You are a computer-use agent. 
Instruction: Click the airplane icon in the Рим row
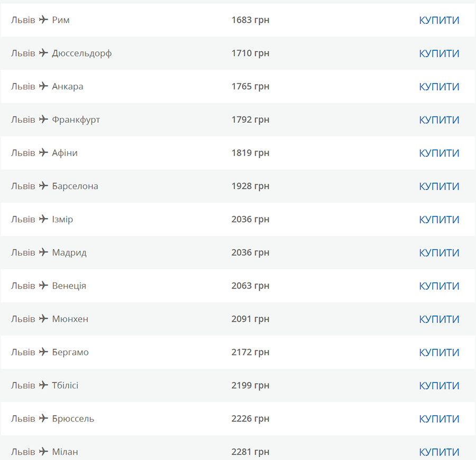pyautogui.click(x=43, y=20)
